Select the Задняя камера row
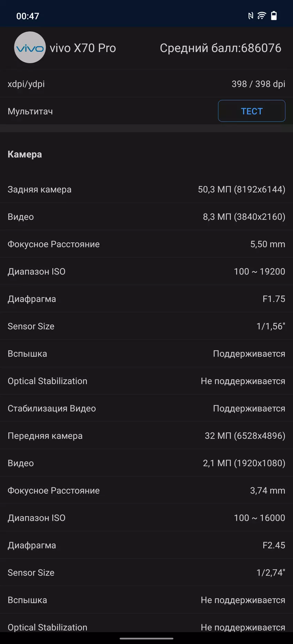293x644 pixels. [x=146, y=189]
